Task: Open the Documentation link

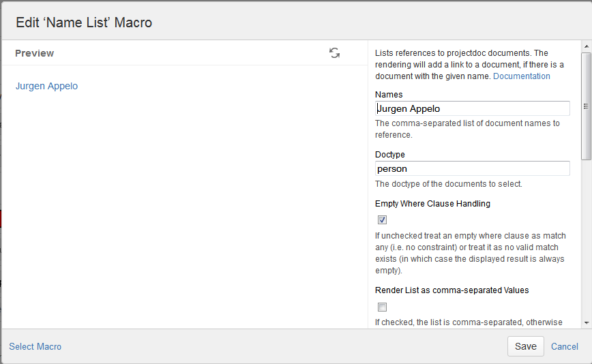Action: tap(521, 76)
